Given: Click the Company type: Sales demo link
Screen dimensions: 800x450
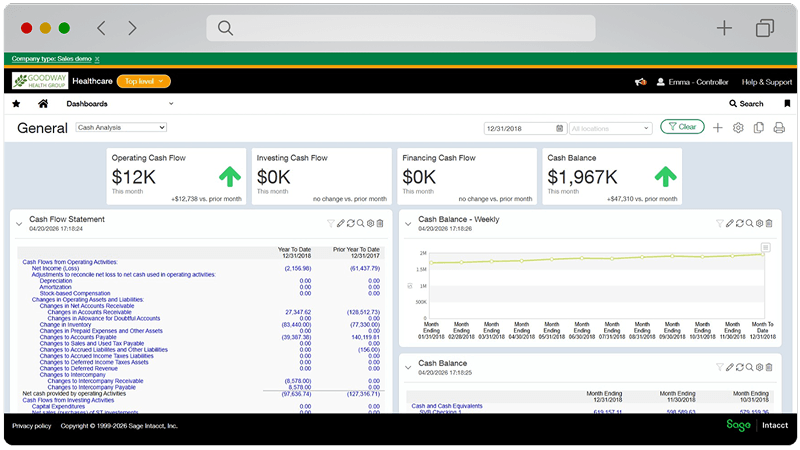Looking at the screenshot, I should (x=52, y=59).
